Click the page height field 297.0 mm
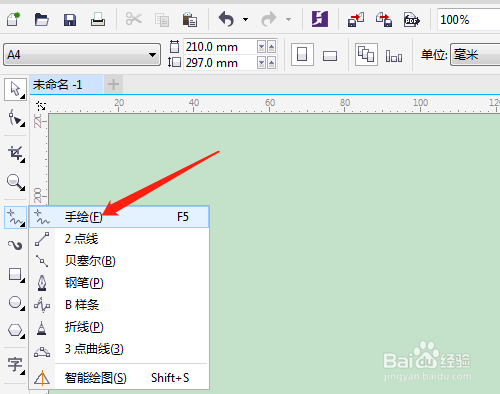 pyautogui.click(x=220, y=62)
